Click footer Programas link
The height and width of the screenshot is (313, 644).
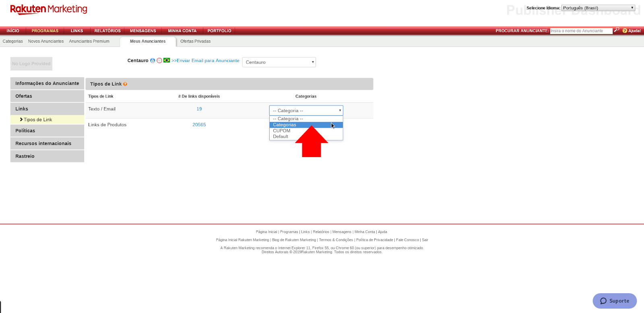coord(289,232)
